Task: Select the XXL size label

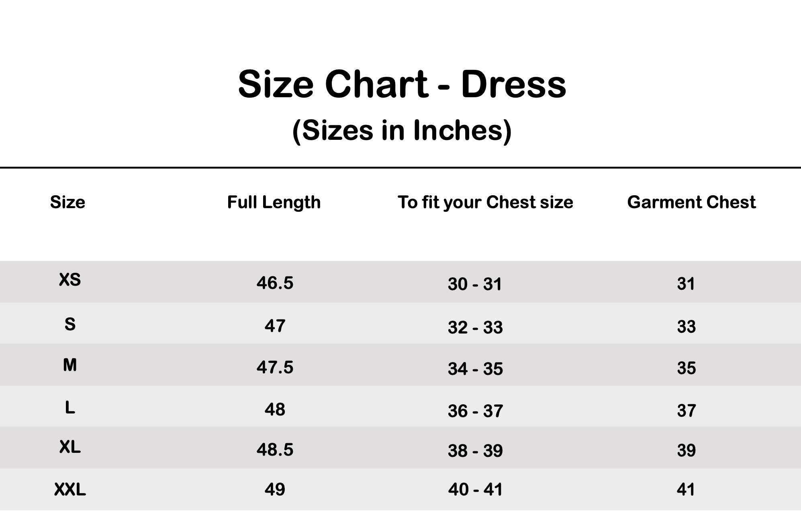Action: (70, 490)
